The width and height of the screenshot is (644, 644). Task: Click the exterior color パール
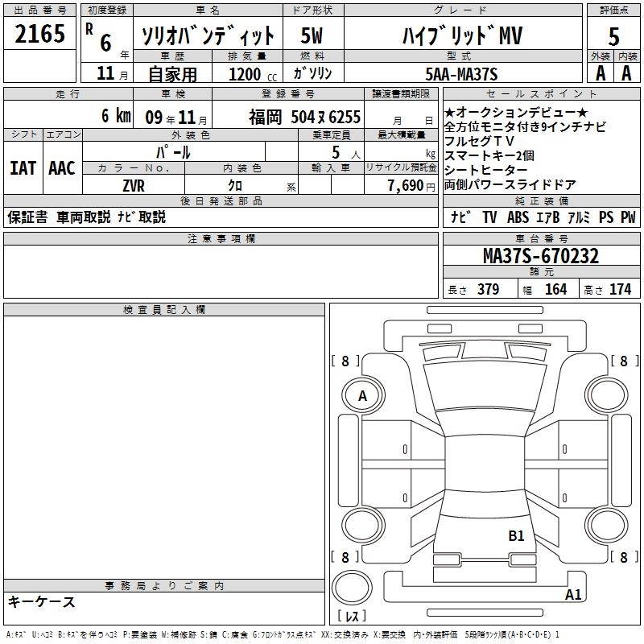(173, 152)
